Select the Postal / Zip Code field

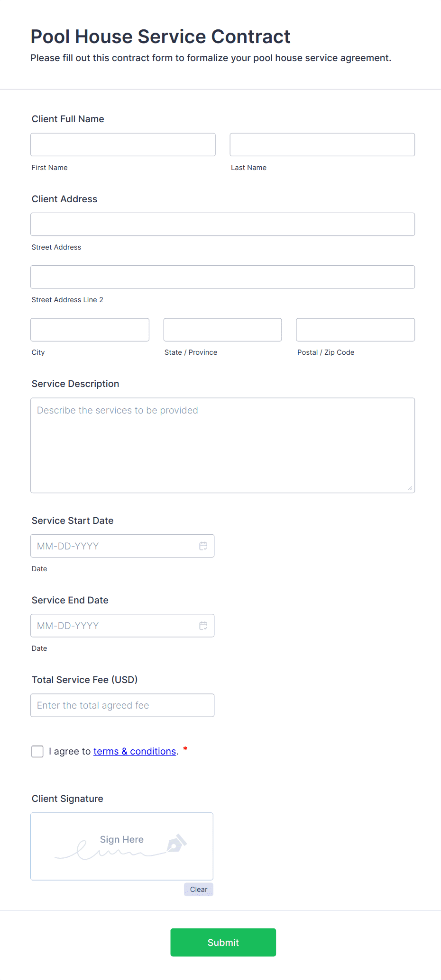[x=355, y=330]
